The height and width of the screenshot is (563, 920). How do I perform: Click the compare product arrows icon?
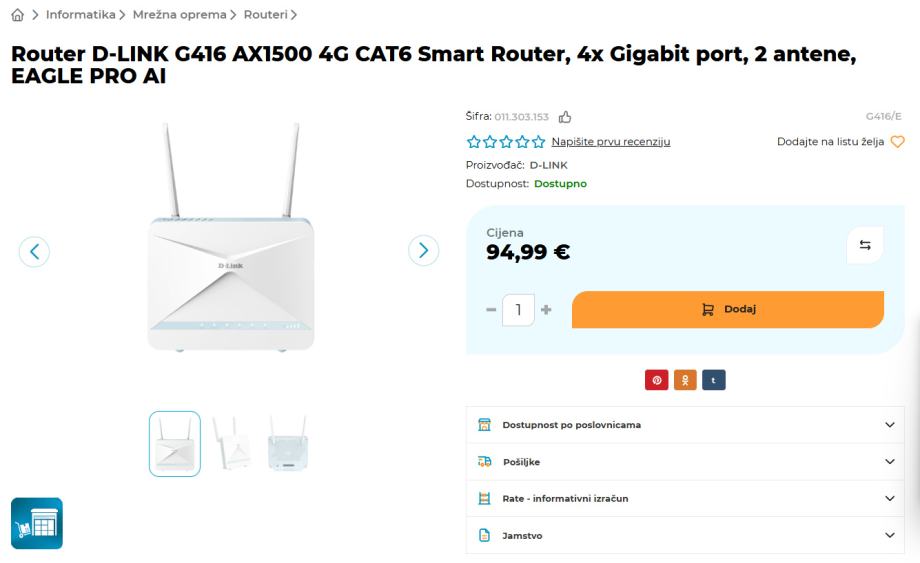tap(865, 246)
